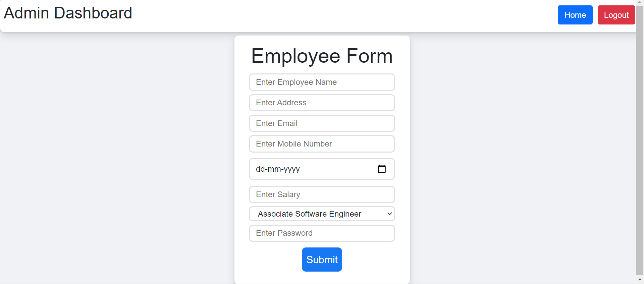
Task: Submit the Employee Form
Action: pos(322,259)
